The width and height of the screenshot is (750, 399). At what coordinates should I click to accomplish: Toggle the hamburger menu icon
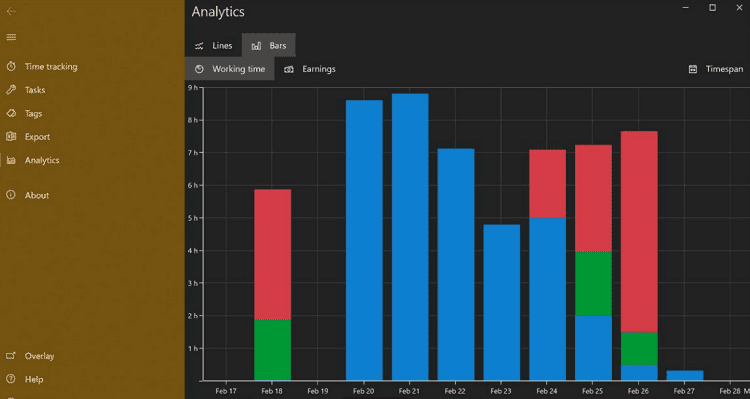11,37
